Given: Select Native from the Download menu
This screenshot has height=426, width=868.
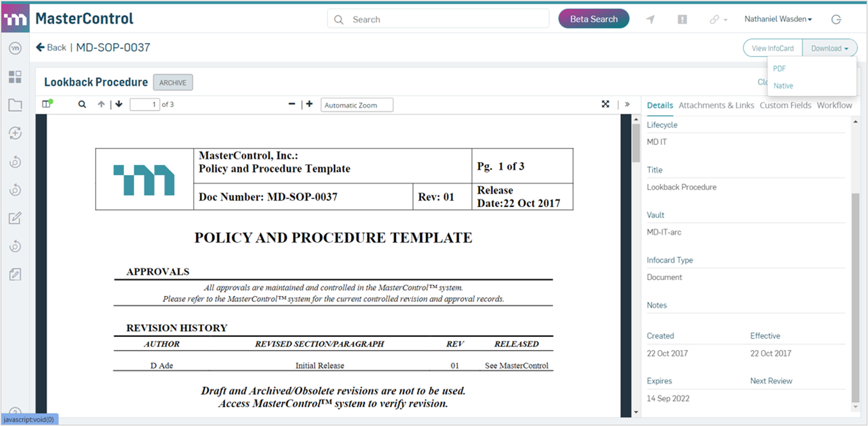Looking at the screenshot, I should (783, 86).
